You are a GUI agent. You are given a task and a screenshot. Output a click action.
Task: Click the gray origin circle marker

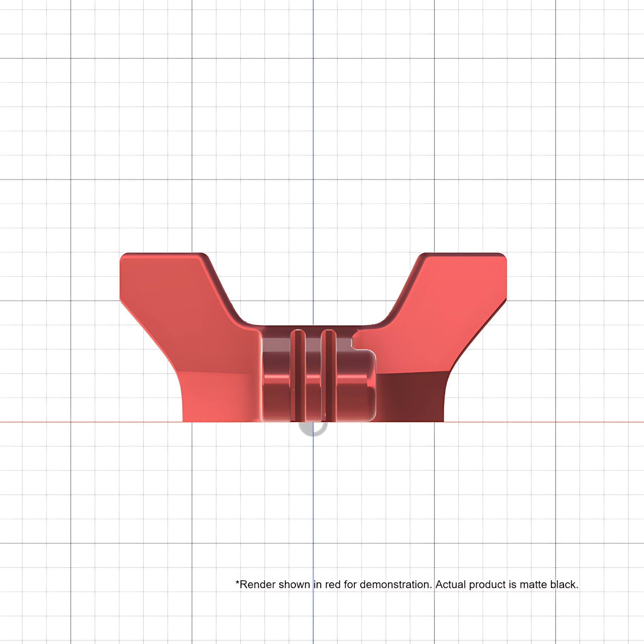pyautogui.click(x=313, y=429)
